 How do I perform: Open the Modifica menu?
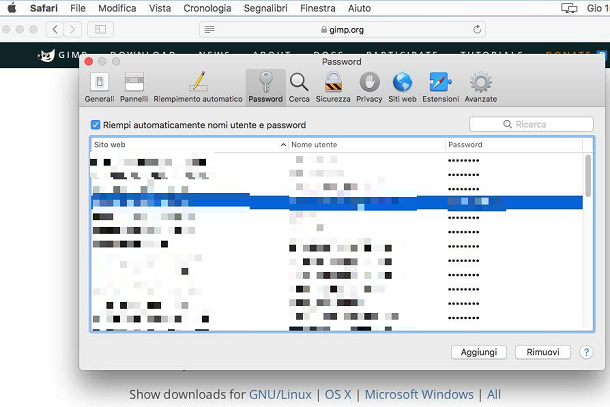117,8
